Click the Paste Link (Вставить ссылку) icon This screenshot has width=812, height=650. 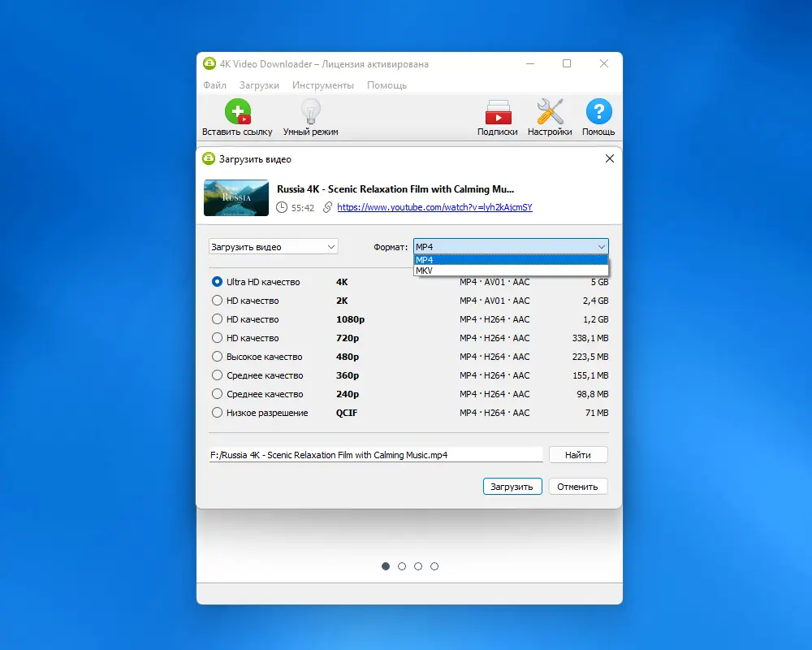pyautogui.click(x=238, y=111)
